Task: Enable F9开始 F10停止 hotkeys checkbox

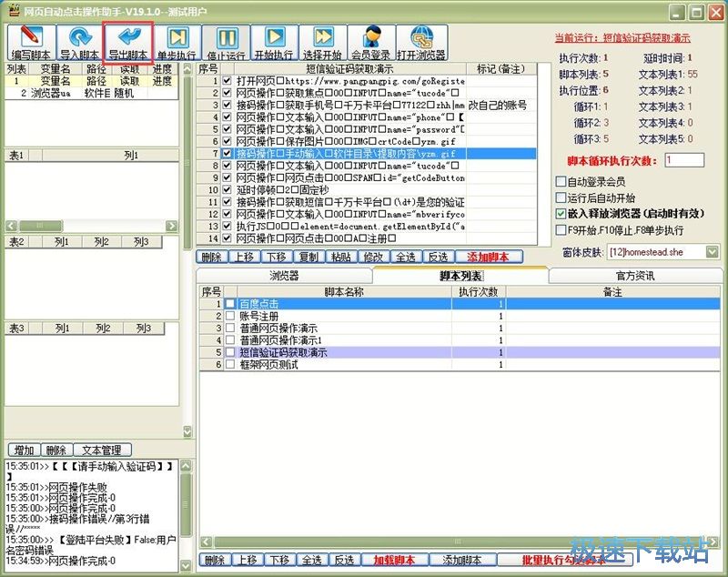Action: coord(561,229)
